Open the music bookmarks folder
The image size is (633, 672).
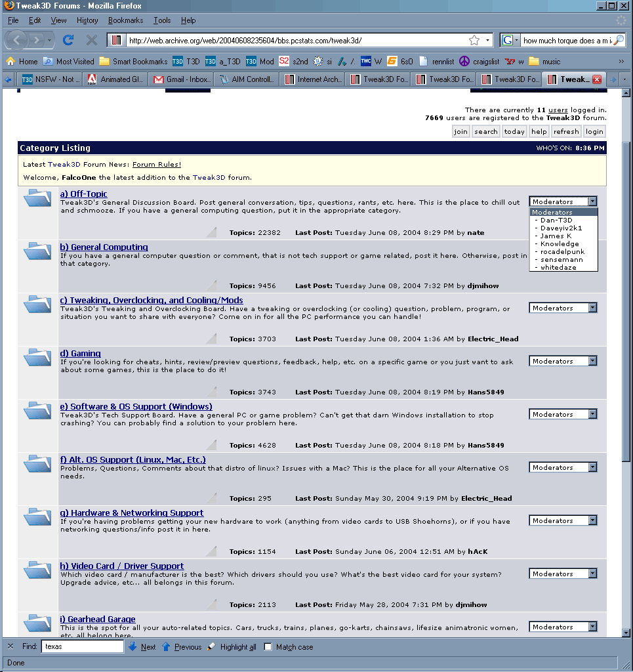click(544, 61)
